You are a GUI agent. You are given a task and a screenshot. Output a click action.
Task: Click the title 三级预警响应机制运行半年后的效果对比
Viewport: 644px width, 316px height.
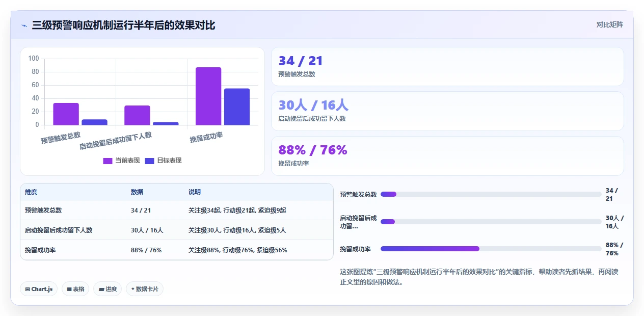(124, 25)
